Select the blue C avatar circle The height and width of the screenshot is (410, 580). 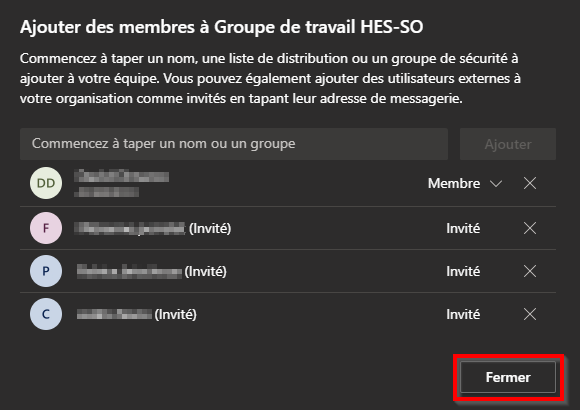[x=46, y=314]
